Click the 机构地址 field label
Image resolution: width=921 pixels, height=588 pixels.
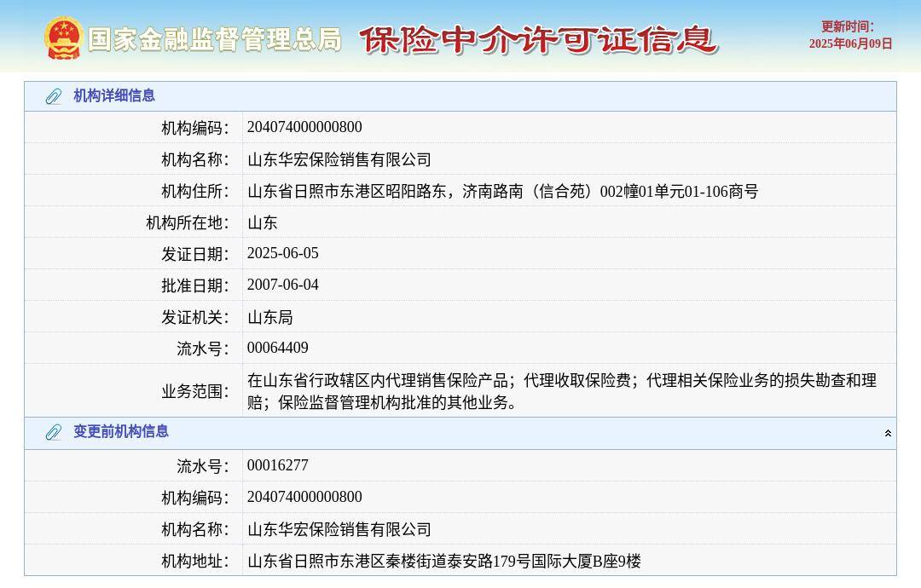[195, 561]
